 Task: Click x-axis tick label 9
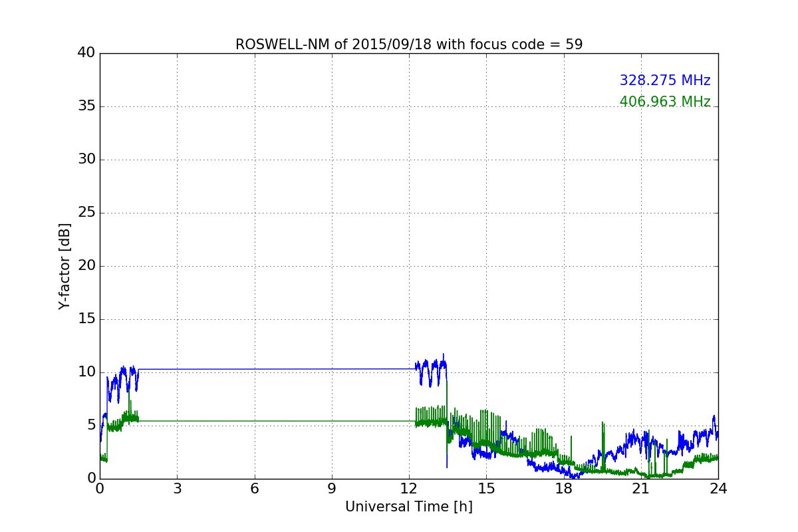pos(332,489)
